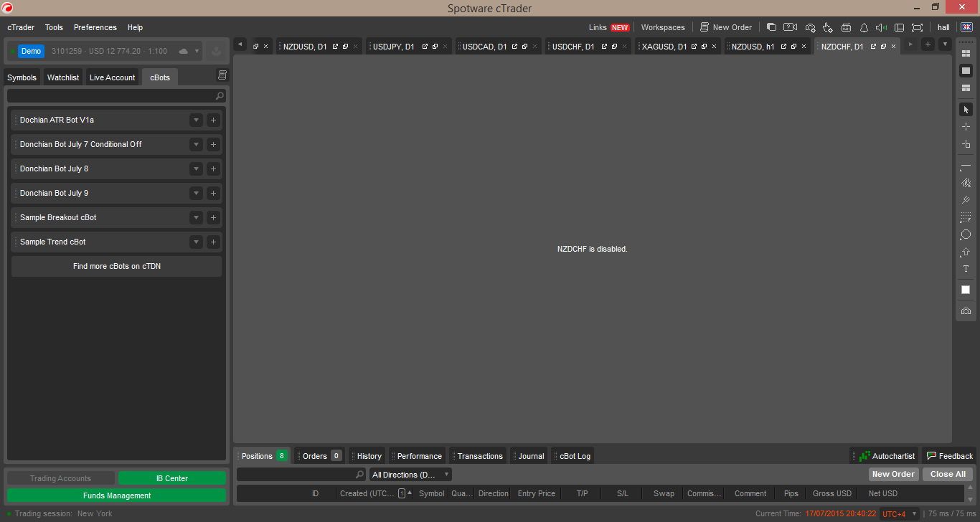
Task: Click the Close All button
Action: (x=948, y=474)
